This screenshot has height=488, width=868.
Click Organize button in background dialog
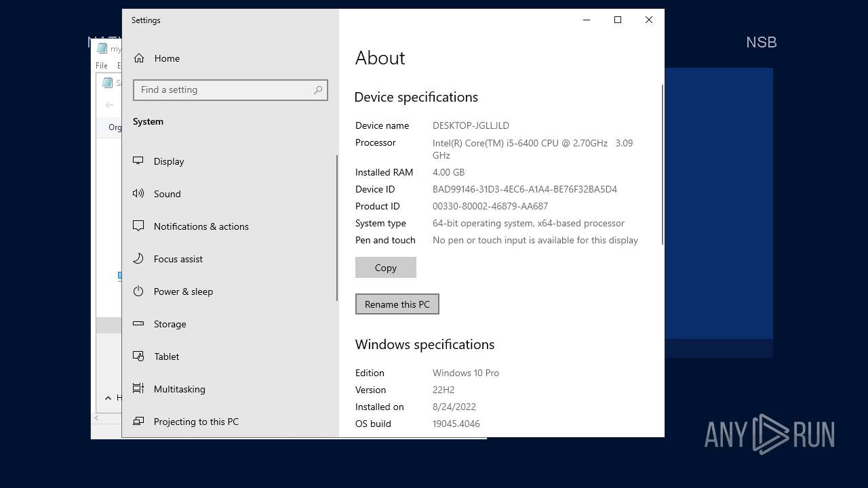point(115,127)
